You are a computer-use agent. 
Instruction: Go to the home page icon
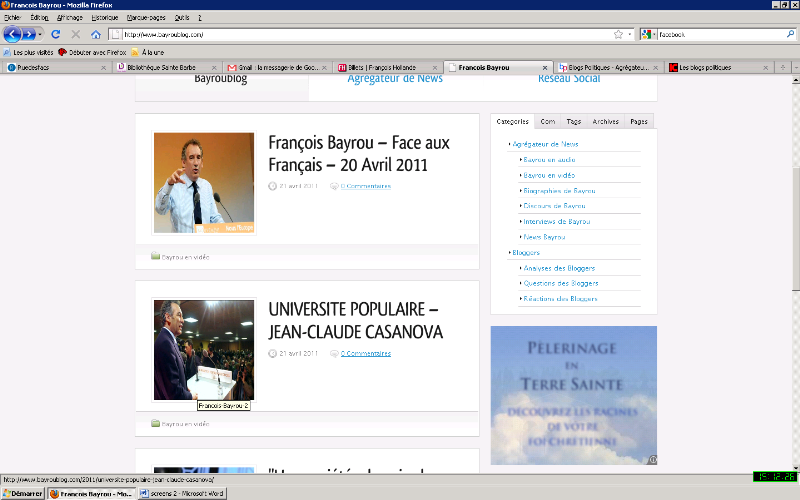(96, 34)
